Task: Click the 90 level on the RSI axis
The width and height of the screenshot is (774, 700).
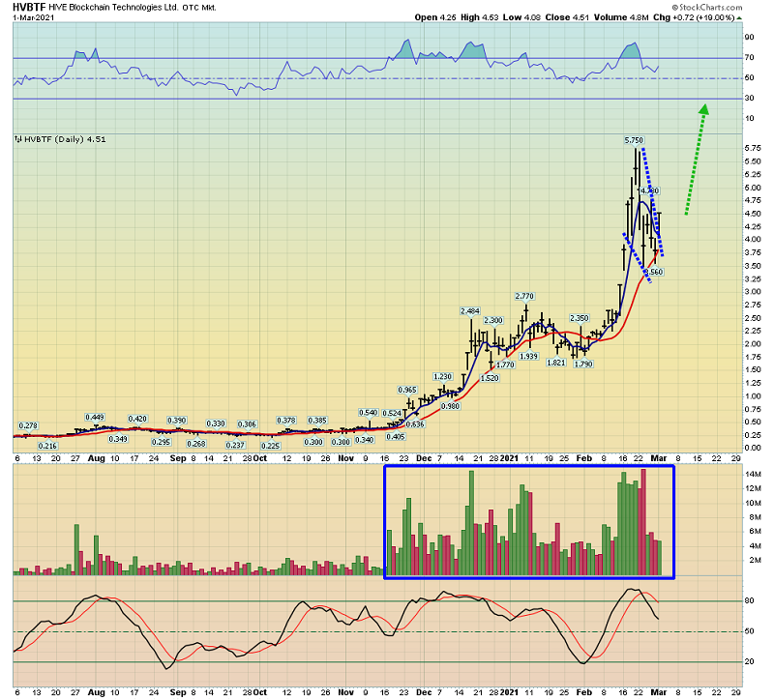Action: [749, 38]
